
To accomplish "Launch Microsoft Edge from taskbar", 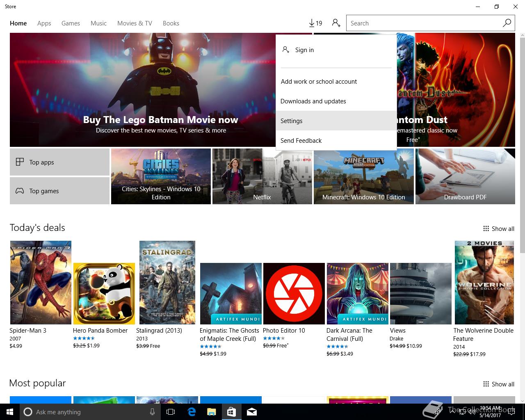I will pos(192,412).
